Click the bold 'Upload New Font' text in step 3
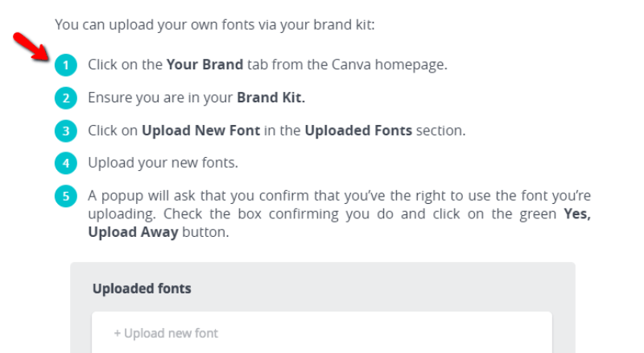Screen dimensions: 644x353 tap(200, 130)
